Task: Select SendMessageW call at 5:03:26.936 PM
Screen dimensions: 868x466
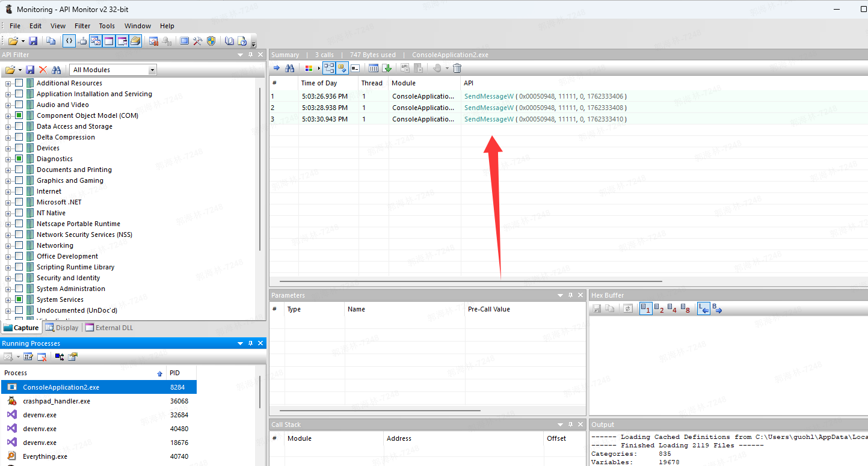Action: click(x=568, y=96)
